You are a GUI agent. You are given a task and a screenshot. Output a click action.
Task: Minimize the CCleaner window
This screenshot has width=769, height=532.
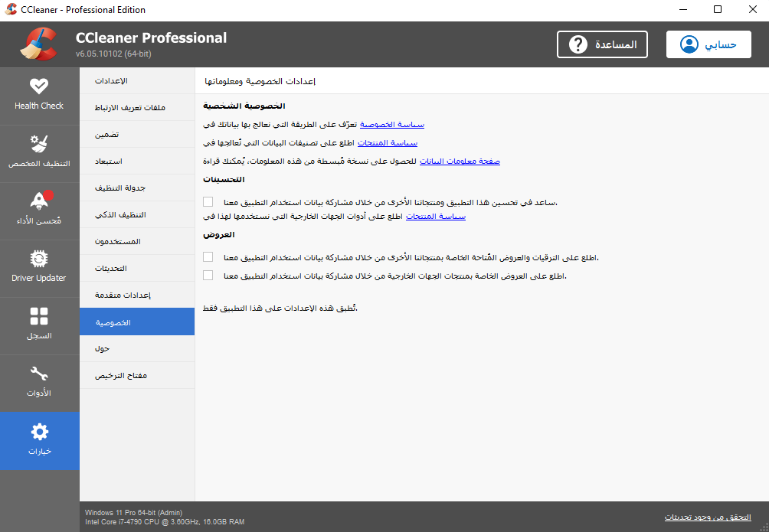point(682,10)
